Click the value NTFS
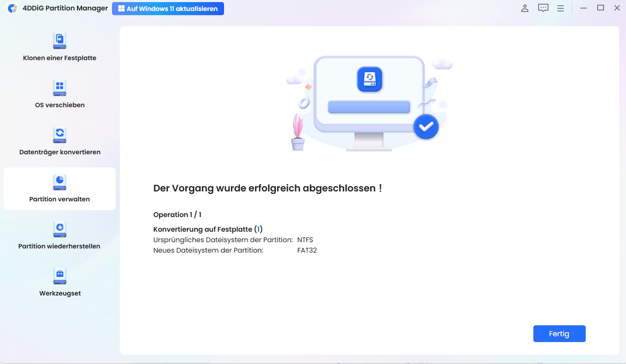The image size is (626, 364). [305, 240]
